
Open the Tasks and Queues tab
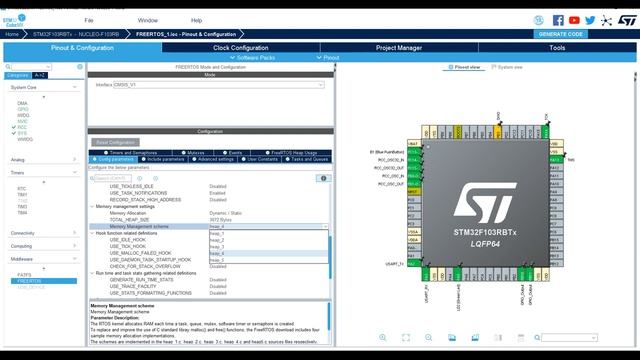click(307, 159)
